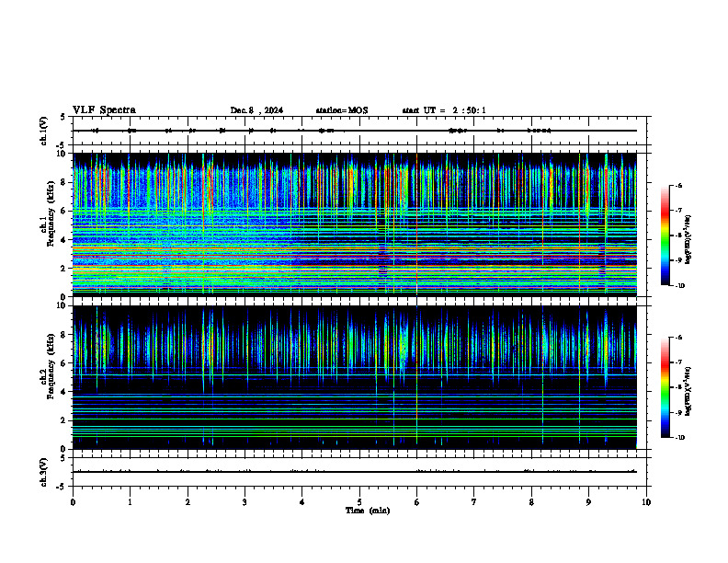Click the station=MOS header label

click(342, 110)
